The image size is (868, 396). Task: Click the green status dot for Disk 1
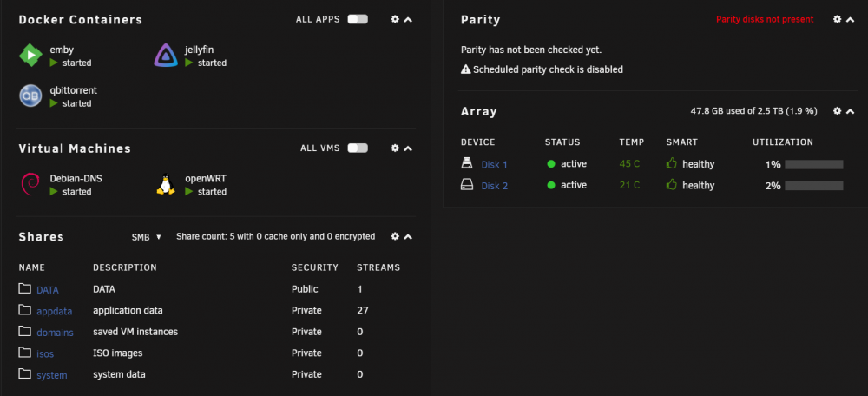[x=551, y=164]
